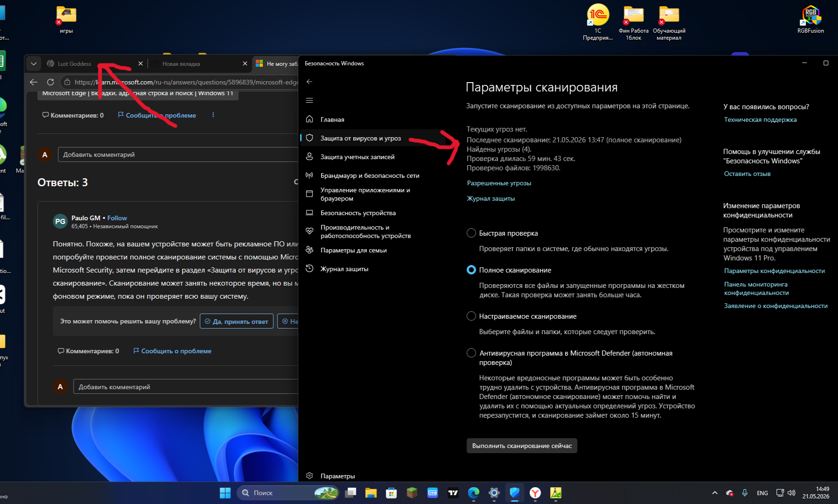
Task: Open more options dots next to Сообщить о проблеме
Action: 213,115
